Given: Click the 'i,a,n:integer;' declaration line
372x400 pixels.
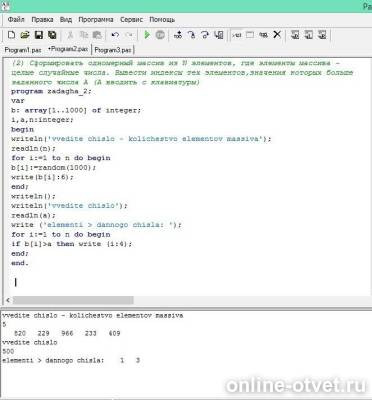Looking at the screenshot, I should (42, 120).
